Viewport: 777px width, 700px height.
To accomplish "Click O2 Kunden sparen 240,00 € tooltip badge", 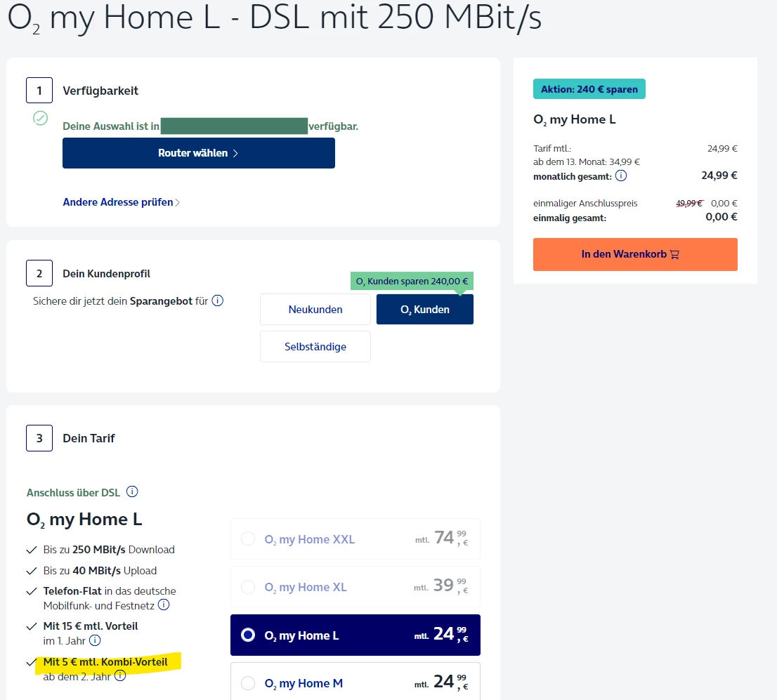I will (x=412, y=281).
